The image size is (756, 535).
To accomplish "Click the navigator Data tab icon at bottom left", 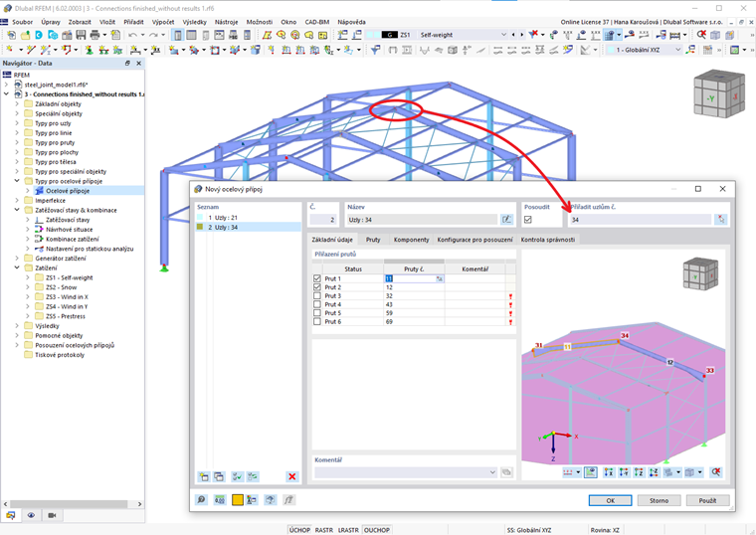I will click(10, 515).
